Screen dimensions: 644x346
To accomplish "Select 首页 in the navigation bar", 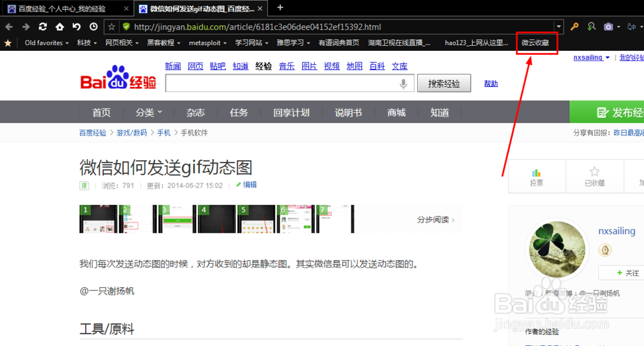I will tap(102, 112).
